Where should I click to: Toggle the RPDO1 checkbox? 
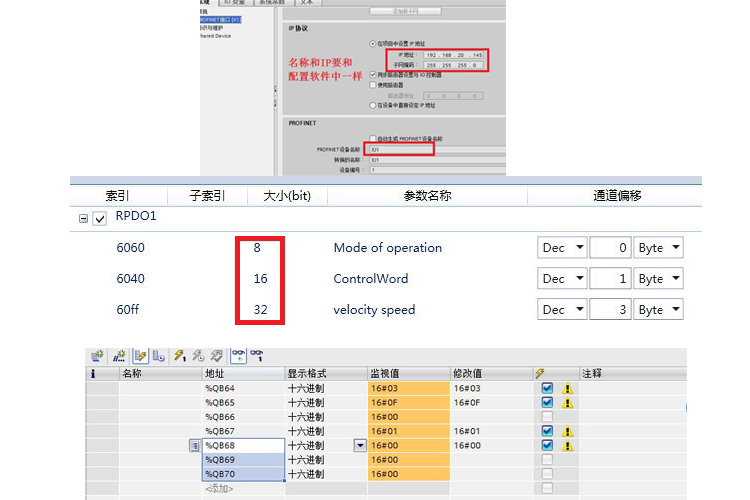tap(99, 219)
